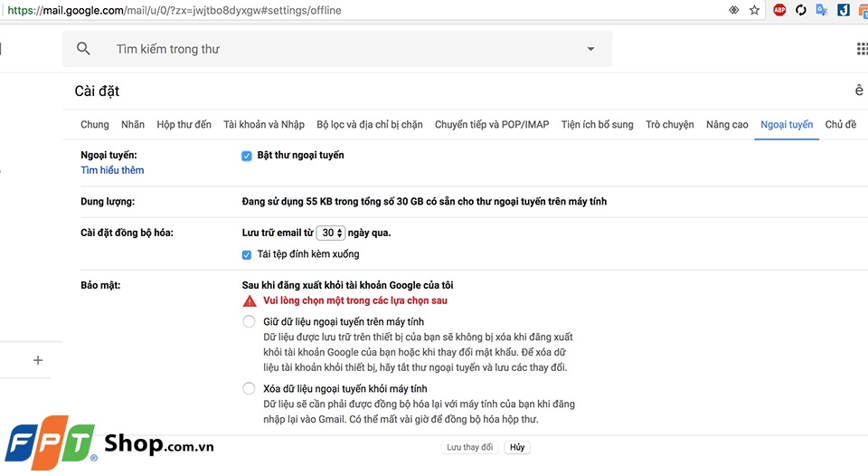Select the Ngoại tuyến tab

tap(787, 125)
